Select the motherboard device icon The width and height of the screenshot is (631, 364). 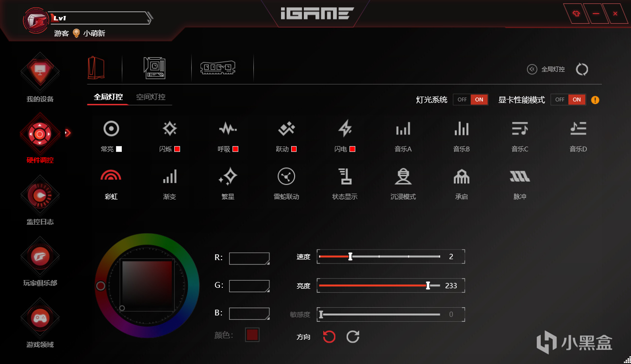pos(154,68)
